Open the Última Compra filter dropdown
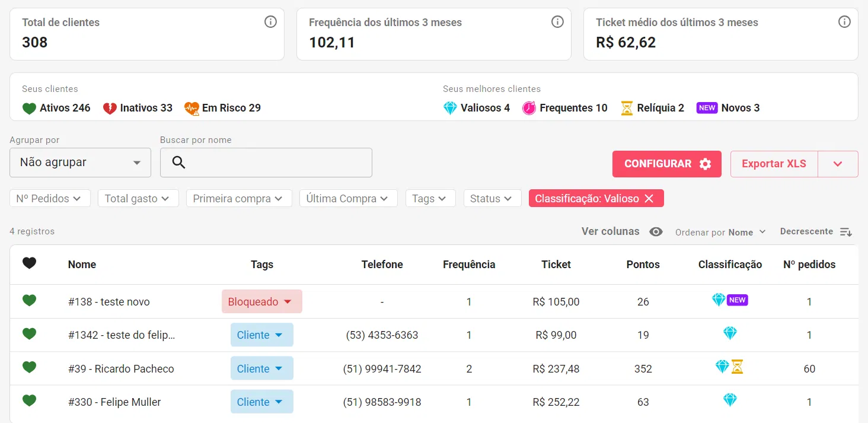The width and height of the screenshot is (868, 423). coord(348,199)
